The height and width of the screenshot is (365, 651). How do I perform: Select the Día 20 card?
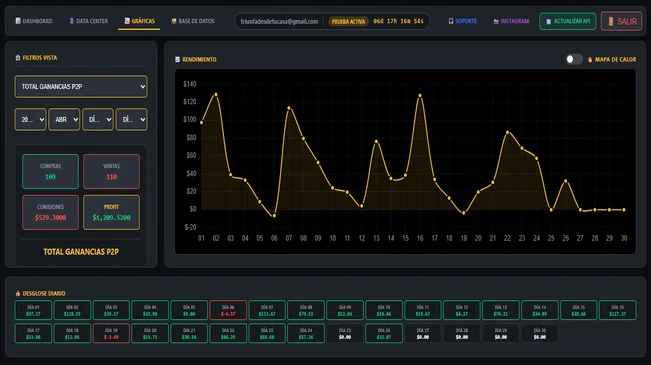[150, 333]
